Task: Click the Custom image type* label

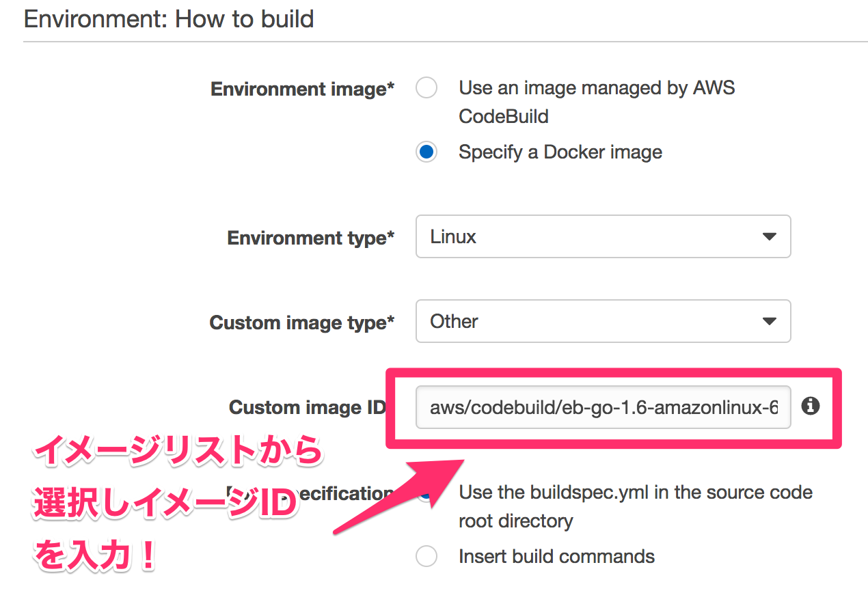Action: pos(303,322)
